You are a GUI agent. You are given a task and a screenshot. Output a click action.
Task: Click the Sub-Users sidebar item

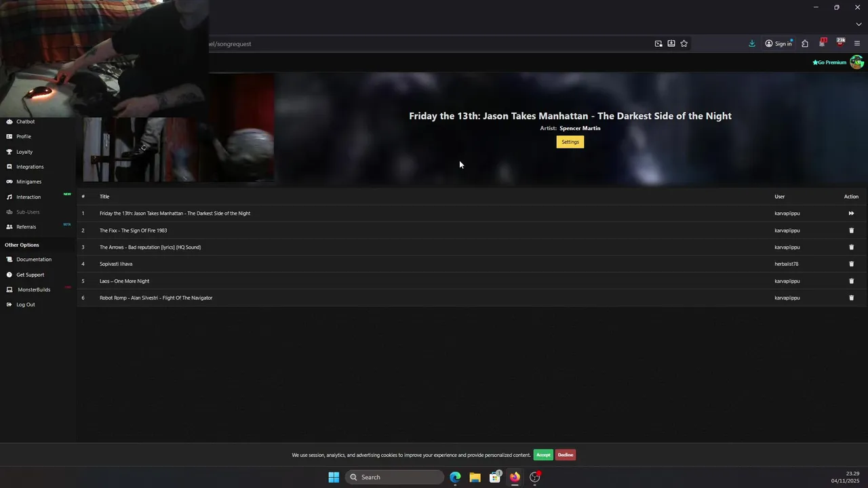tap(28, 212)
